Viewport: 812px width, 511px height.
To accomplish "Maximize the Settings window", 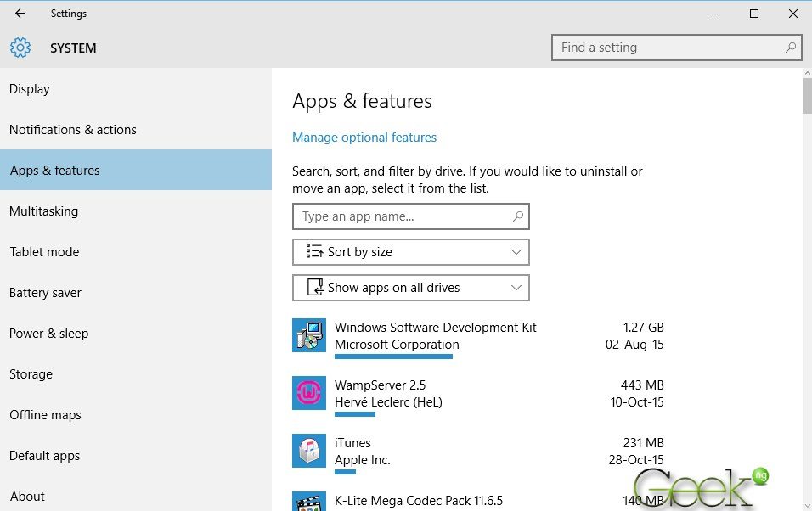I will (x=754, y=14).
